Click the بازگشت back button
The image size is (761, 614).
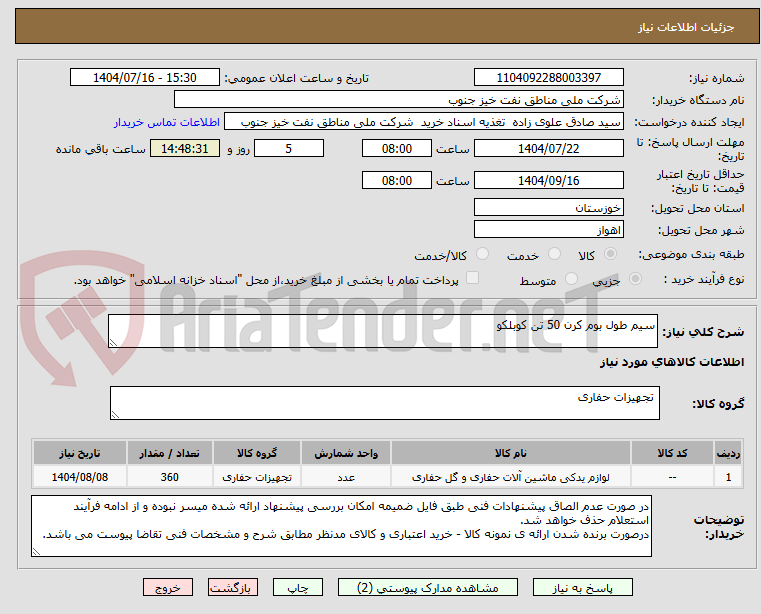(x=233, y=587)
